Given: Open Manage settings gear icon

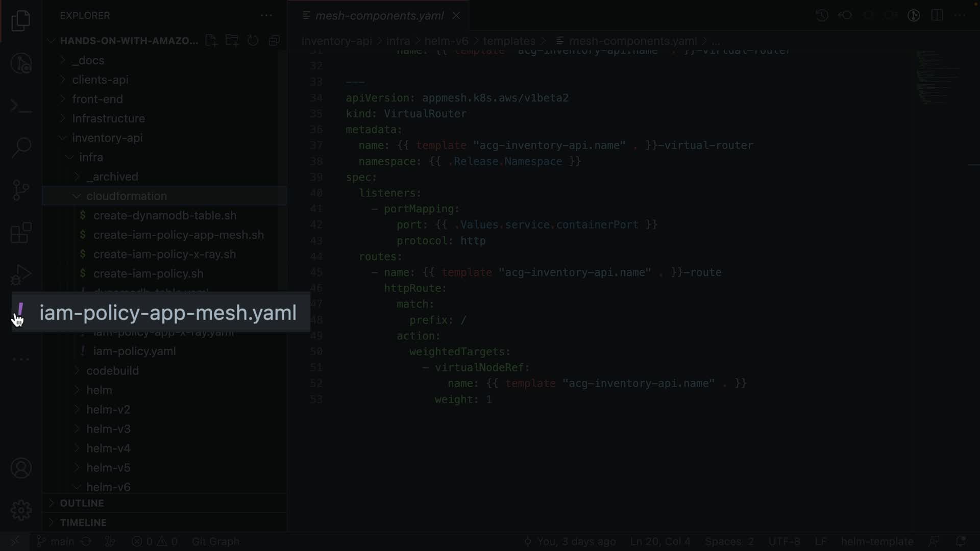Looking at the screenshot, I should [21, 510].
